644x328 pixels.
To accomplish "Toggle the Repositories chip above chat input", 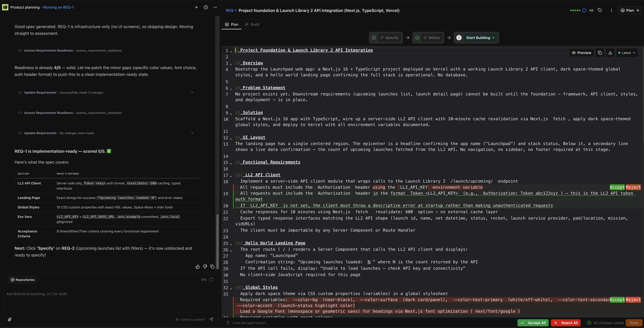I will (22, 279).
